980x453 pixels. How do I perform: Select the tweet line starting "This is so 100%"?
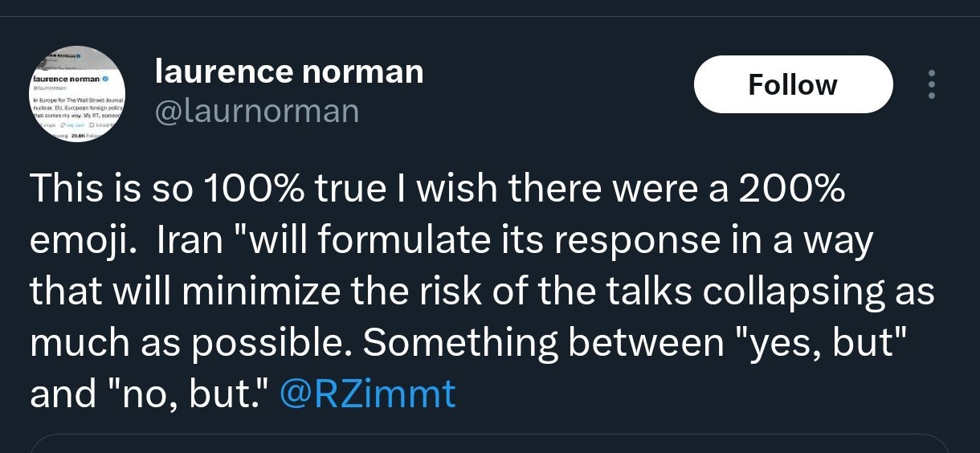pyautogui.click(x=438, y=190)
